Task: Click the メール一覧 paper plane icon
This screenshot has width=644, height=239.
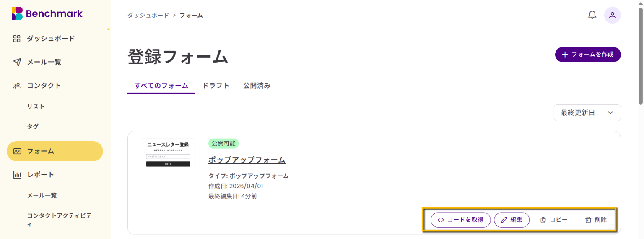Action: pyautogui.click(x=17, y=62)
